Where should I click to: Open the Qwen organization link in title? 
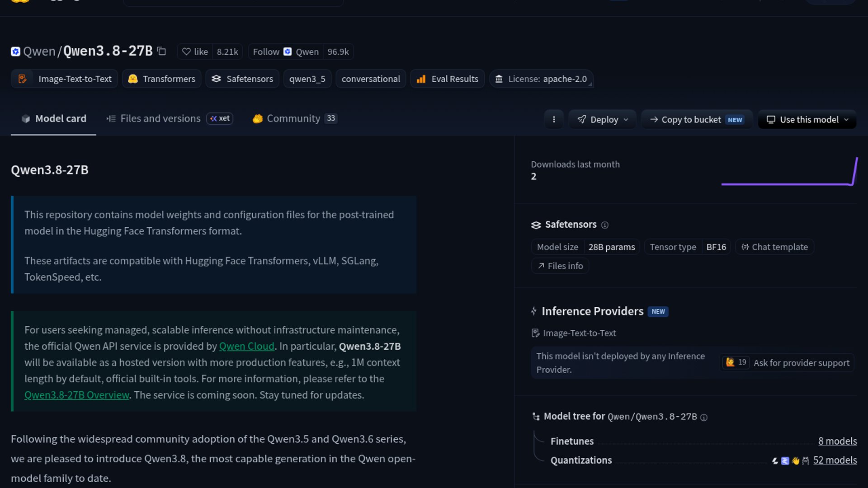point(39,52)
